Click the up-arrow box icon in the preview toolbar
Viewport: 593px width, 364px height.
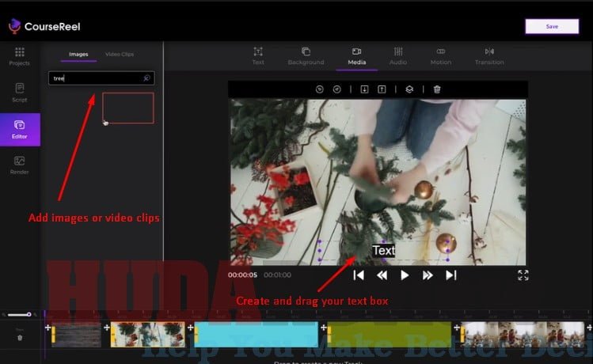click(x=382, y=89)
